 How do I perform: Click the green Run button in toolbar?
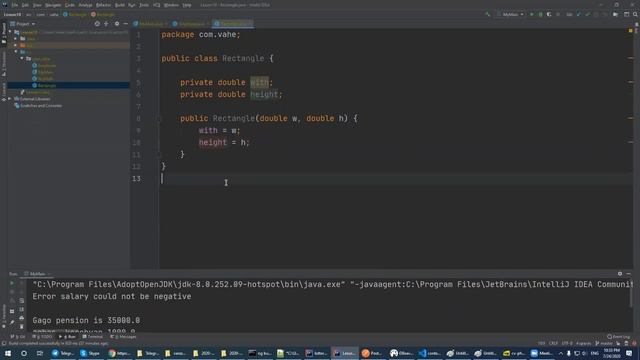(x=531, y=14)
